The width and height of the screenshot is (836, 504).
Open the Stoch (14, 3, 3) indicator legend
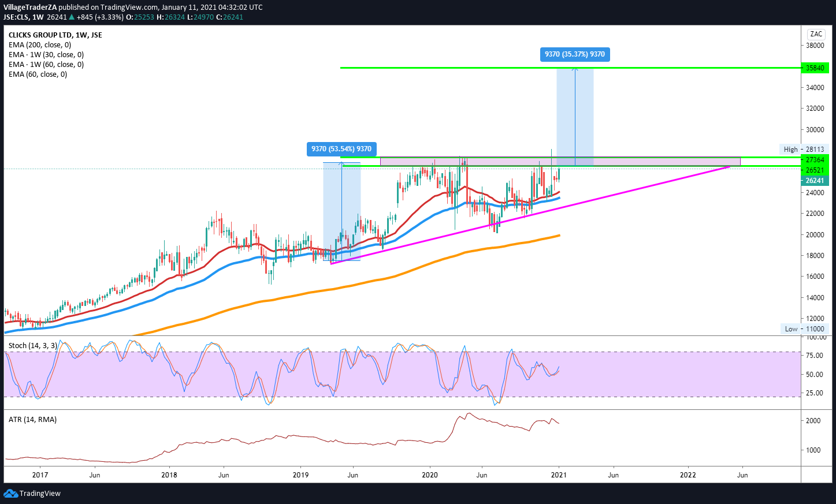tap(32, 346)
